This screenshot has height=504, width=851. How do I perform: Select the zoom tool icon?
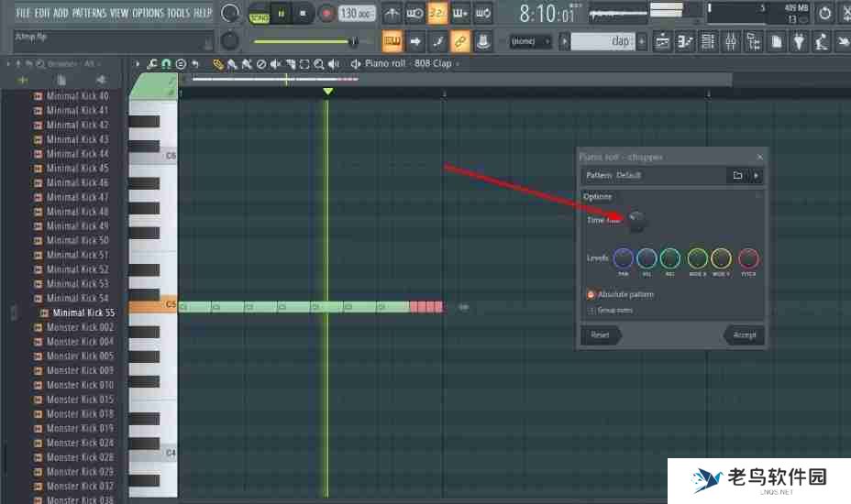click(x=319, y=64)
